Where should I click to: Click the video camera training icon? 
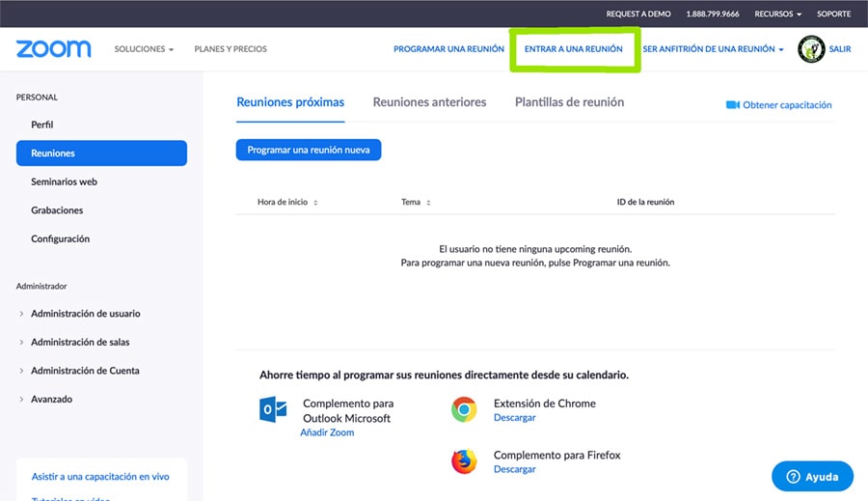[732, 105]
